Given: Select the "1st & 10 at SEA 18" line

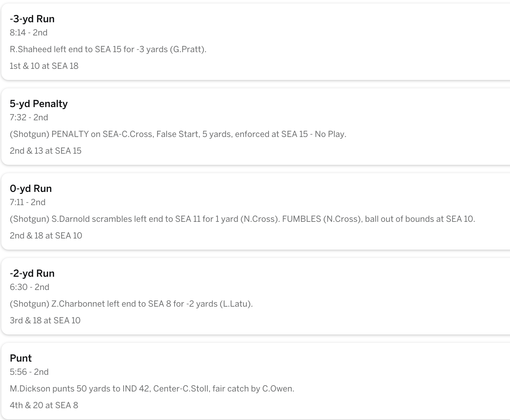Looking at the screenshot, I should pyautogui.click(x=44, y=66).
